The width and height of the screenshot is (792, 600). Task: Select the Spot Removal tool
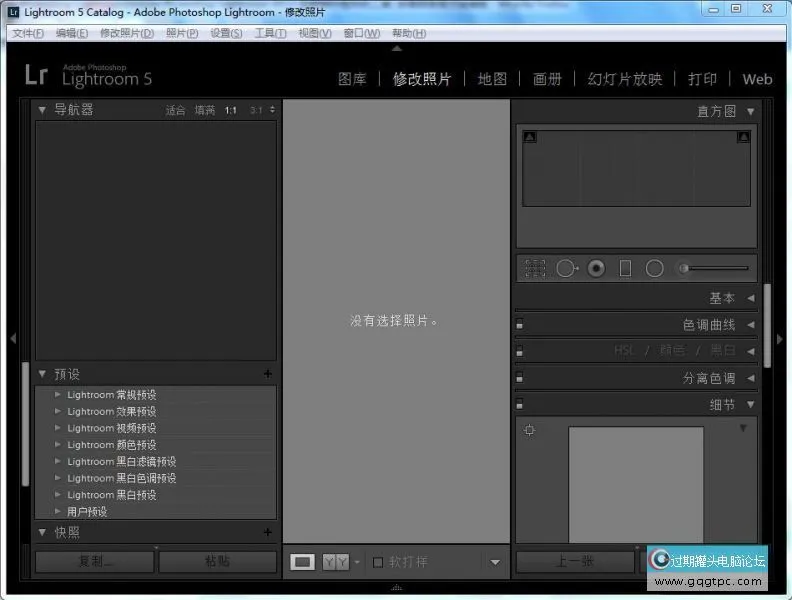tap(566, 268)
